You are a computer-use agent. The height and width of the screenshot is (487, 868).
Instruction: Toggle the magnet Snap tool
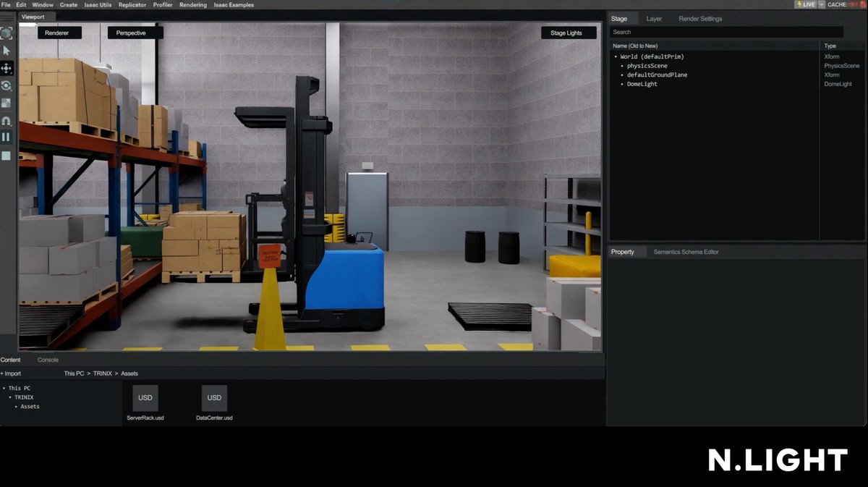point(7,120)
